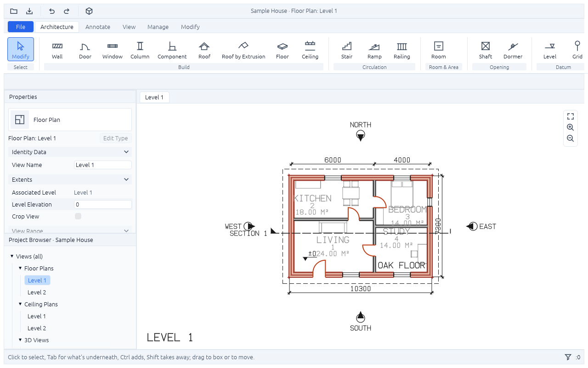Click the undo arrow
Image resolution: width=588 pixels, height=368 pixels.
(52, 11)
